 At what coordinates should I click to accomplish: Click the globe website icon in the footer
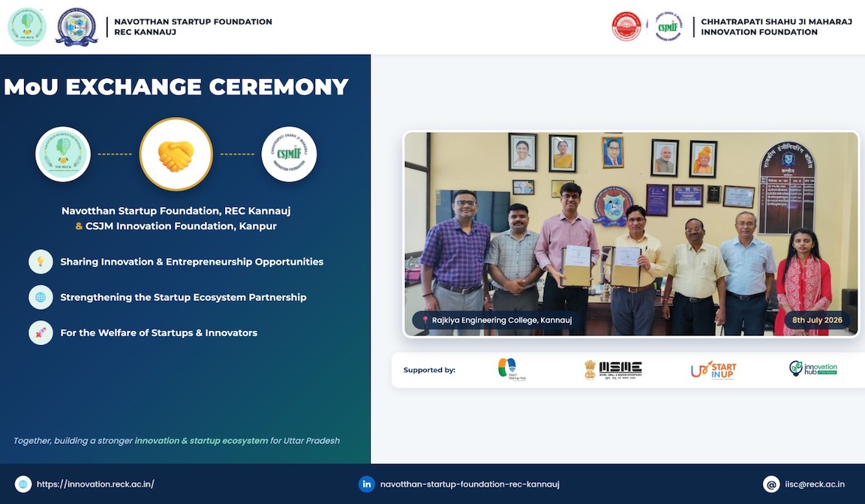[23, 484]
